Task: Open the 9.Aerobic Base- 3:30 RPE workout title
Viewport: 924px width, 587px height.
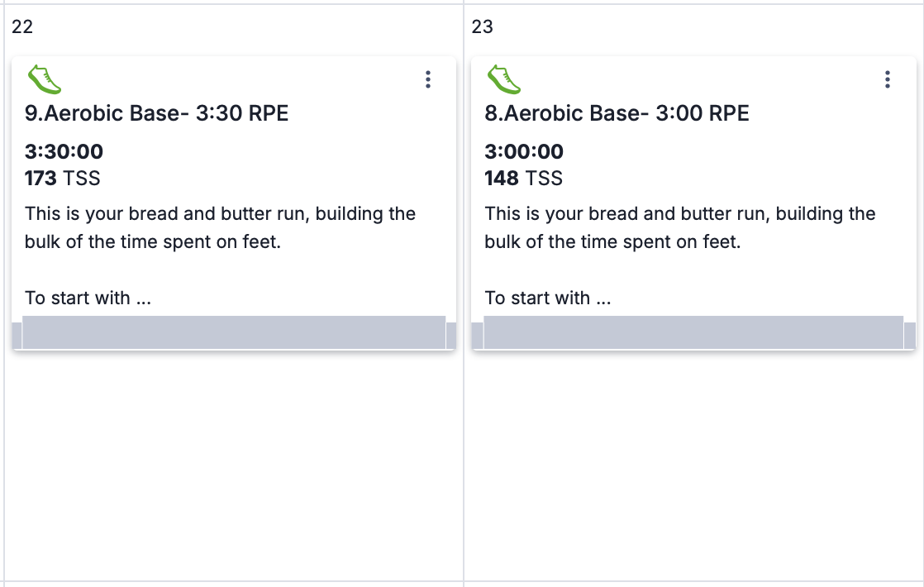Action: [x=157, y=113]
